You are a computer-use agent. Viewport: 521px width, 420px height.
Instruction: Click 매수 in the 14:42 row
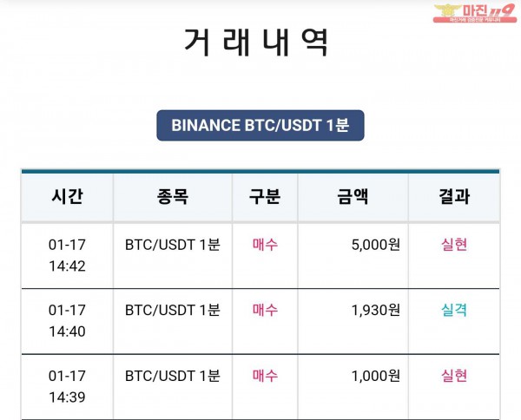[265, 245]
